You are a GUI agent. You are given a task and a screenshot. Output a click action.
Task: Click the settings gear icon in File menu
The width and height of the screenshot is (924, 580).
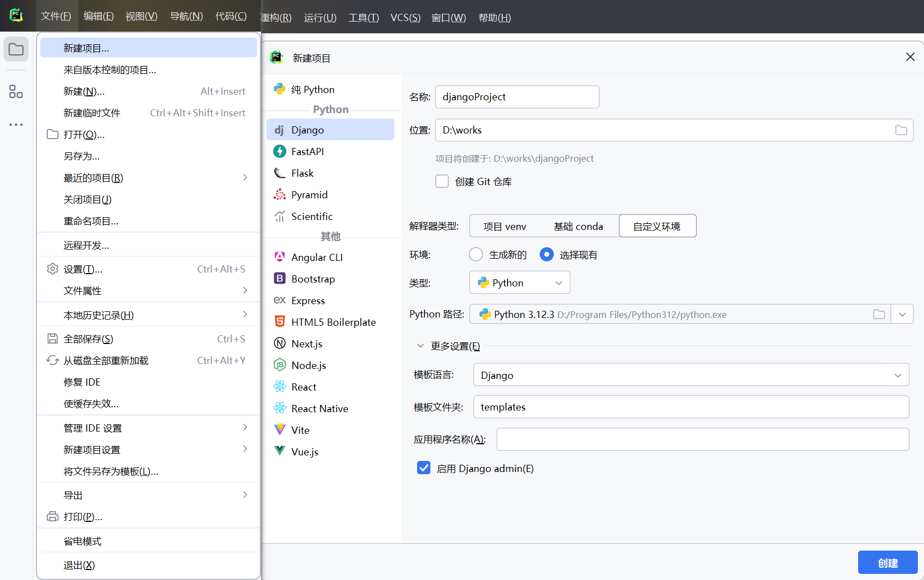tap(53, 269)
